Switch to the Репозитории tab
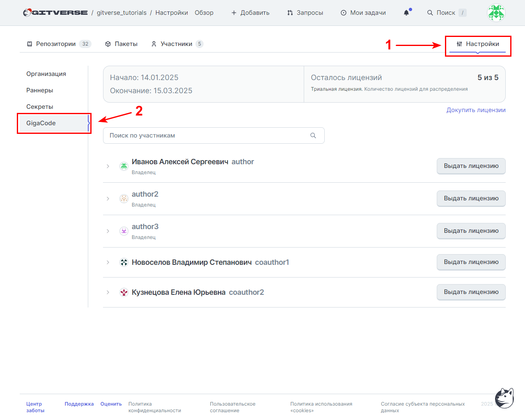 coord(59,44)
